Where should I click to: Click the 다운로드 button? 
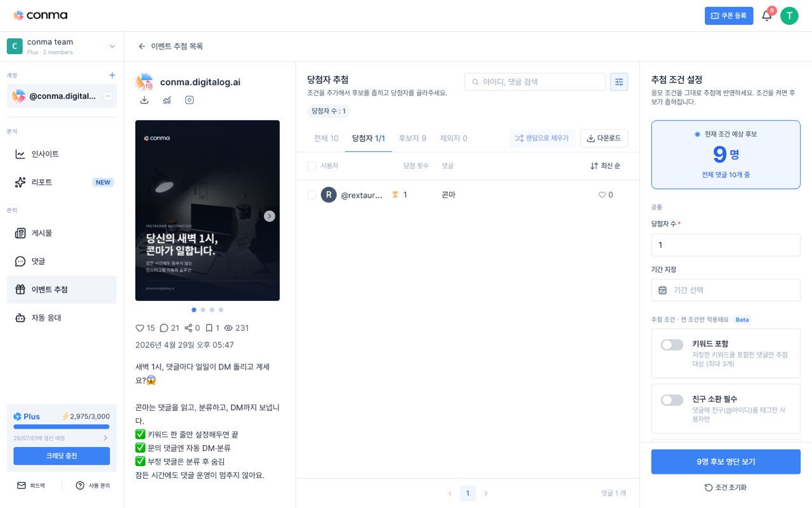pyautogui.click(x=604, y=138)
